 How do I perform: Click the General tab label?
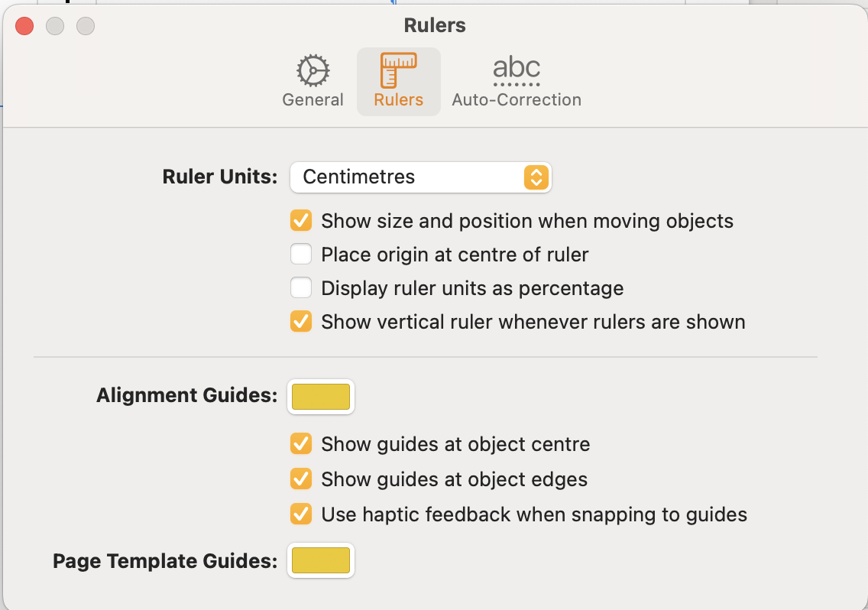(313, 100)
